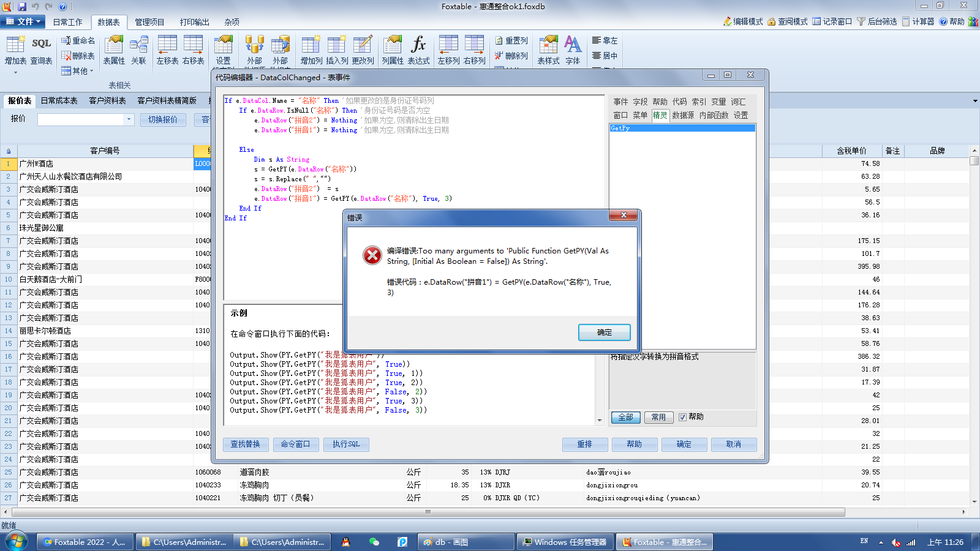Open 表属性 table properties

pos(114,50)
